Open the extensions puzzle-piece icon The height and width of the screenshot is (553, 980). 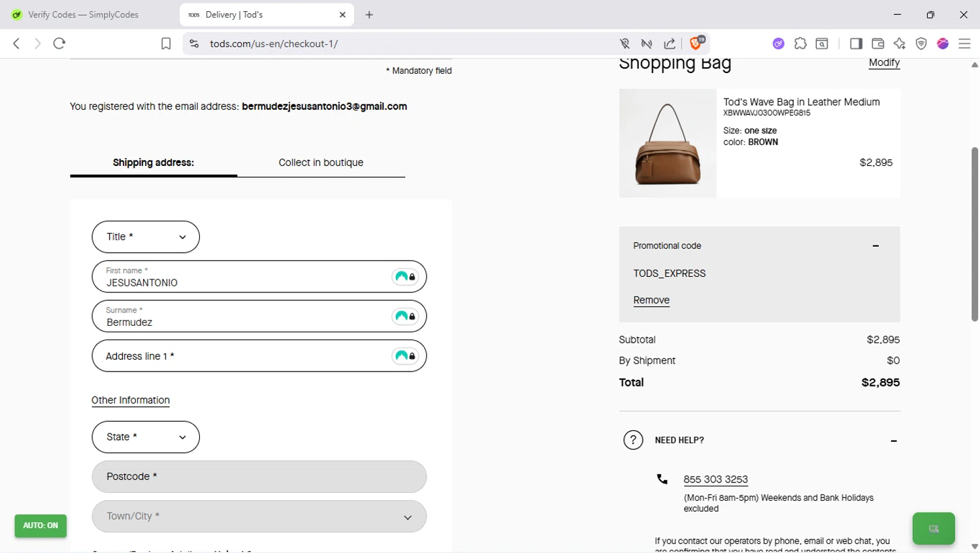(x=800, y=44)
